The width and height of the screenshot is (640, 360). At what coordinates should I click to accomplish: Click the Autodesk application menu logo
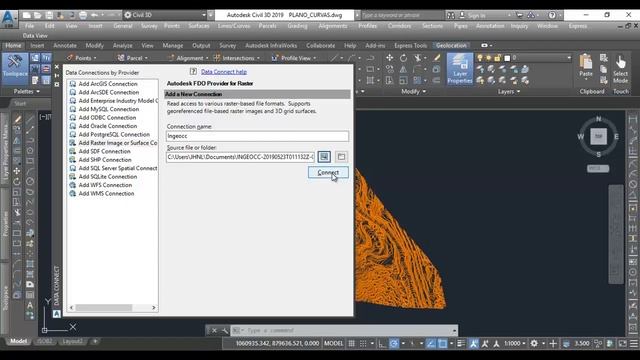pyautogui.click(x=8, y=19)
